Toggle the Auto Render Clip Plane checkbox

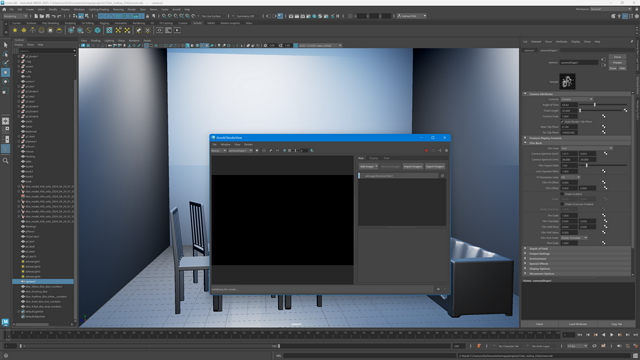point(562,122)
